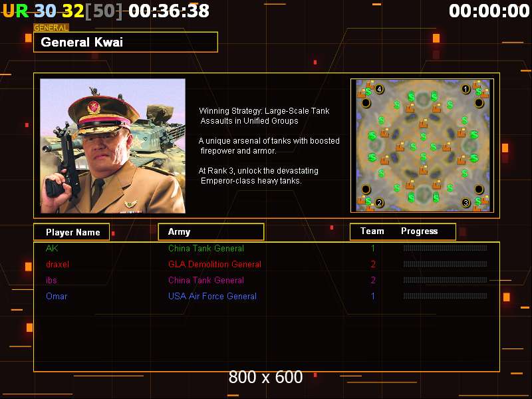The width and height of the screenshot is (532, 399).
Task: Click GLA Demolition General army text
Action: [x=214, y=264]
